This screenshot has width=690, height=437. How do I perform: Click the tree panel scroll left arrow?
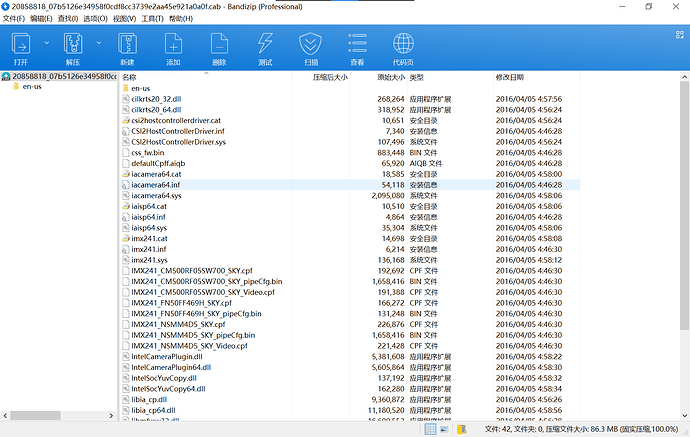click(x=5, y=415)
